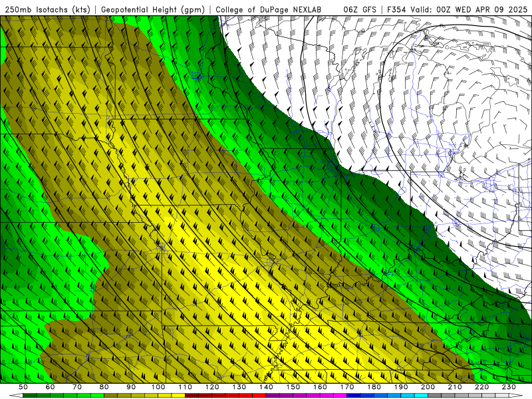Click the "250mb Isotachs (kts)" title text

point(48,10)
